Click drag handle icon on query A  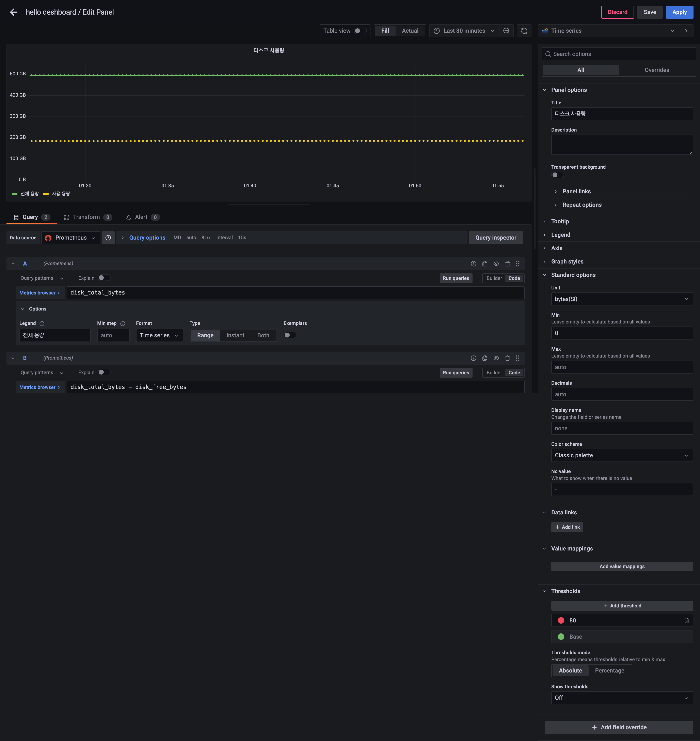pos(518,263)
